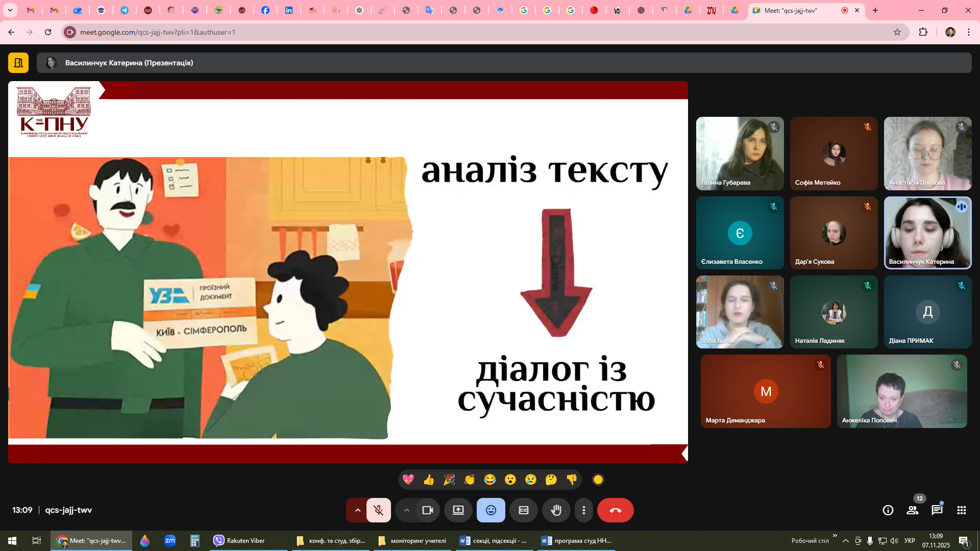The height and width of the screenshot is (551, 980).
Task: Open the tab search dropdown in Chrome
Action: tap(10, 10)
